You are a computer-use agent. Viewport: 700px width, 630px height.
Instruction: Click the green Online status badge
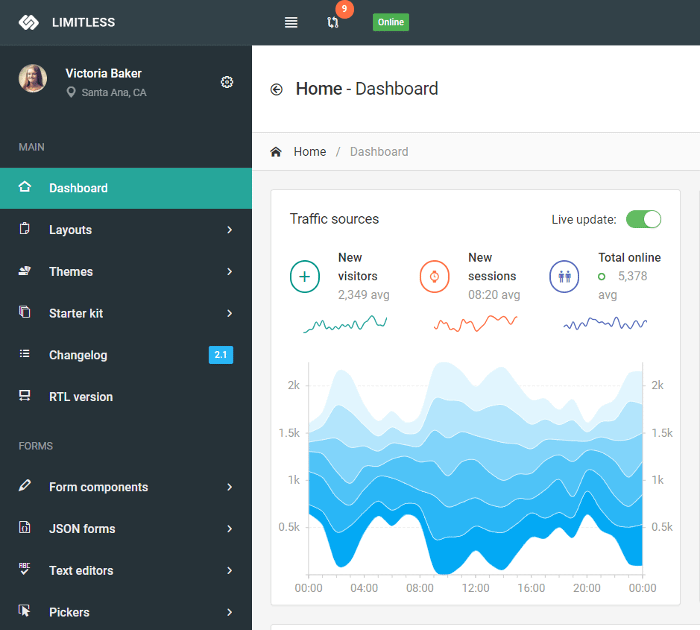pos(391,22)
